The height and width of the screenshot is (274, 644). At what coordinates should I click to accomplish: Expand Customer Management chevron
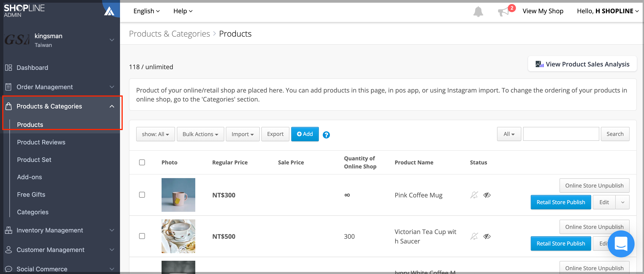tap(112, 250)
